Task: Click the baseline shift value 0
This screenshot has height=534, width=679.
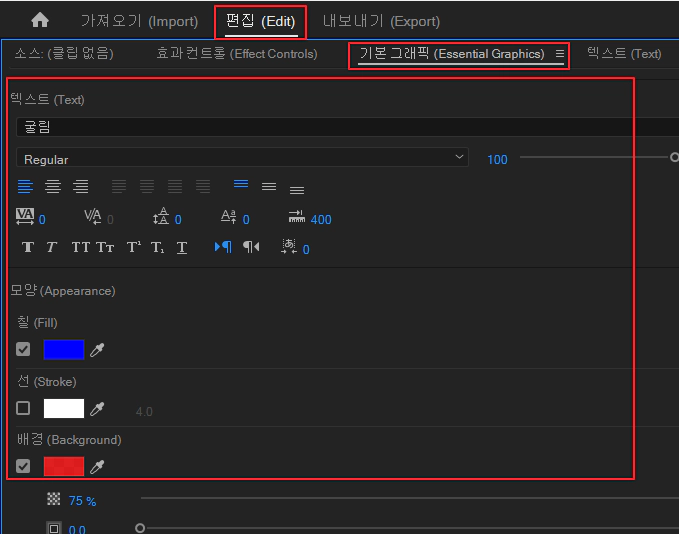Action: 246,220
